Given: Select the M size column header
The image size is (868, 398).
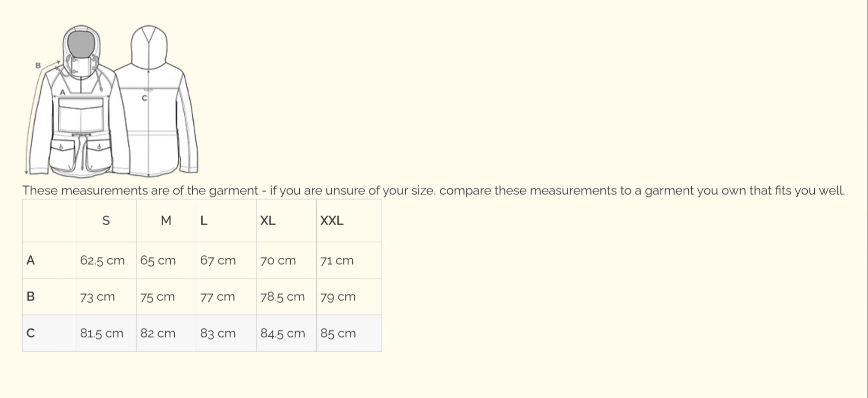Looking at the screenshot, I should [x=166, y=221].
